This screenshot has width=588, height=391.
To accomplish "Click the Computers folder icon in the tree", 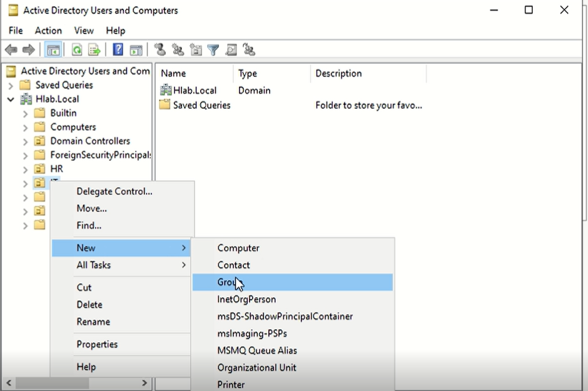I will tap(39, 127).
